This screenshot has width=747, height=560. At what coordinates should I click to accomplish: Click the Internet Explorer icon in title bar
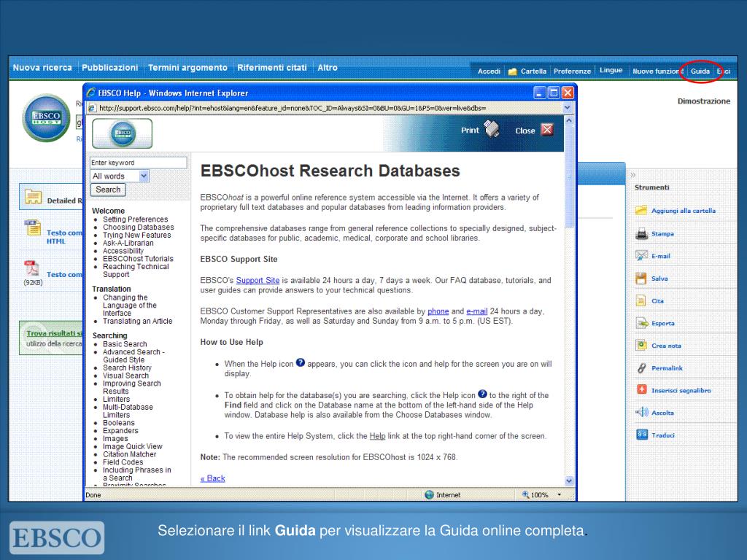pos(90,93)
